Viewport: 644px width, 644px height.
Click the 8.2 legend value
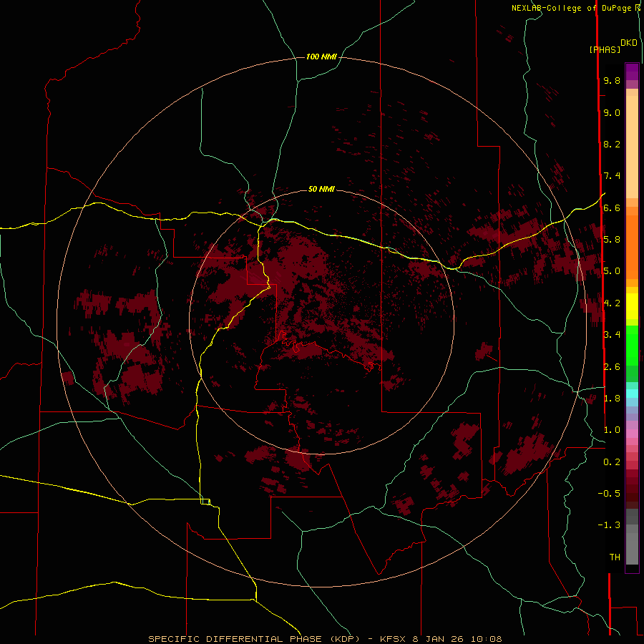click(x=612, y=144)
